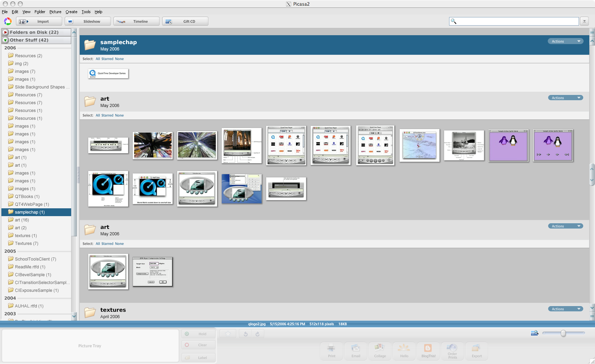Open the Actions dropdown for samplechap
The image size is (595, 364).
(565, 41)
